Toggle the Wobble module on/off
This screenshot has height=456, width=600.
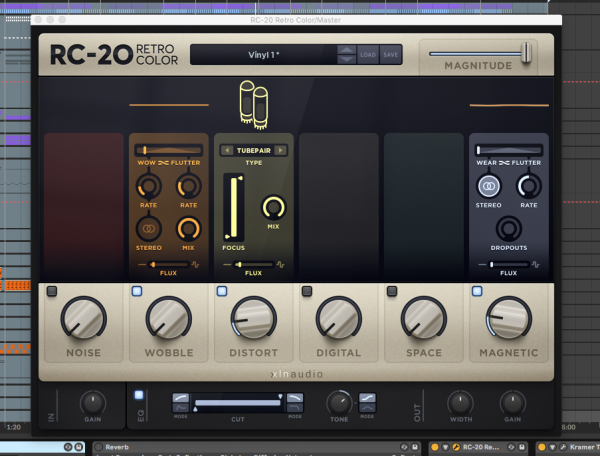[x=136, y=291]
